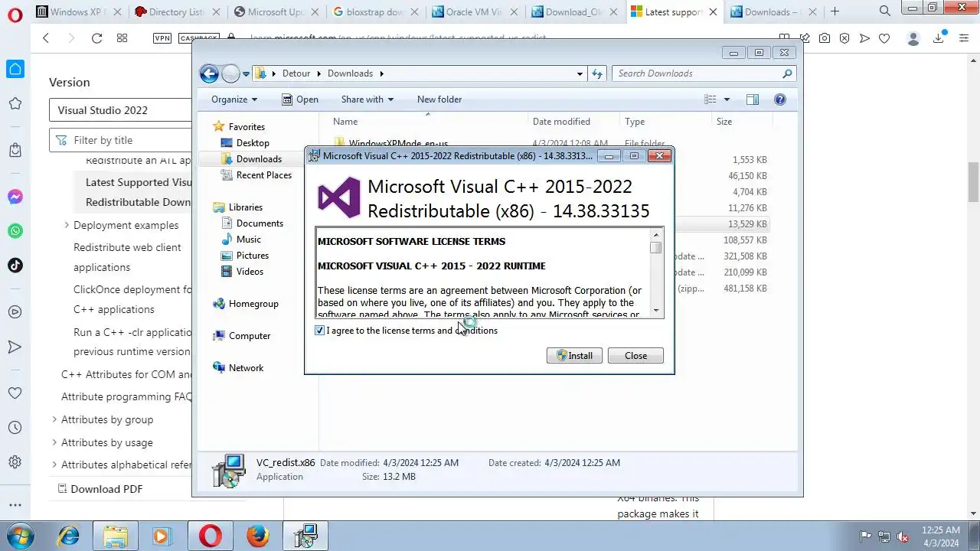
Task: Open Opera sidebar settings gear
Action: point(15,462)
